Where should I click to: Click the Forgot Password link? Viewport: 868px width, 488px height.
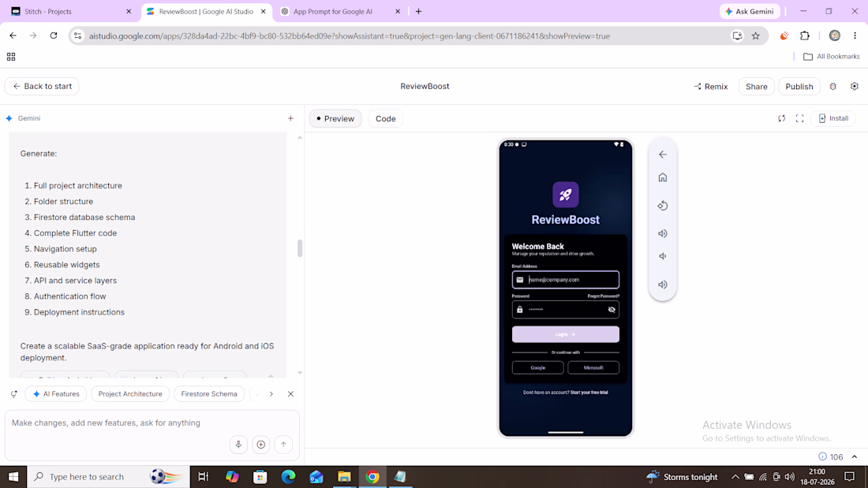pos(603,296)
